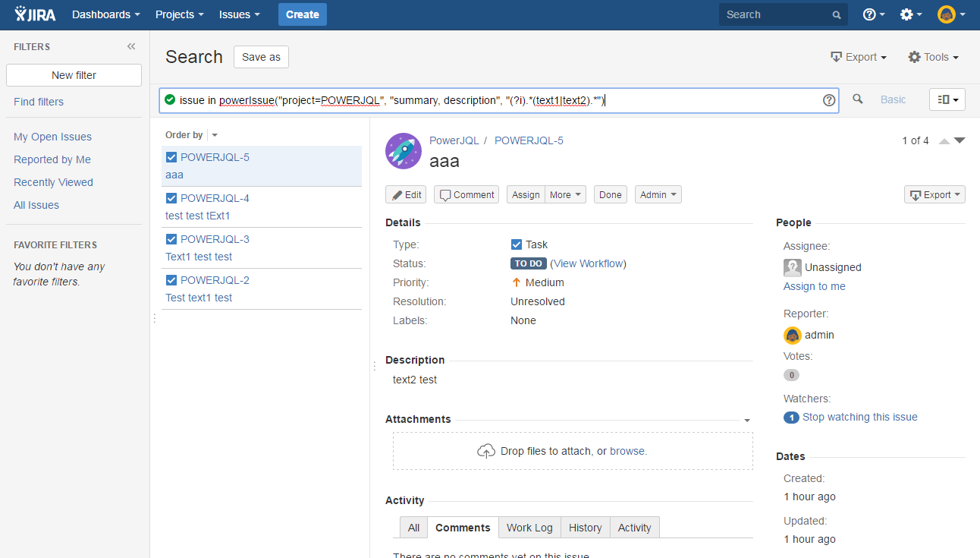
Task: Open the administration gear icon
Action: (x=907, y=14)
